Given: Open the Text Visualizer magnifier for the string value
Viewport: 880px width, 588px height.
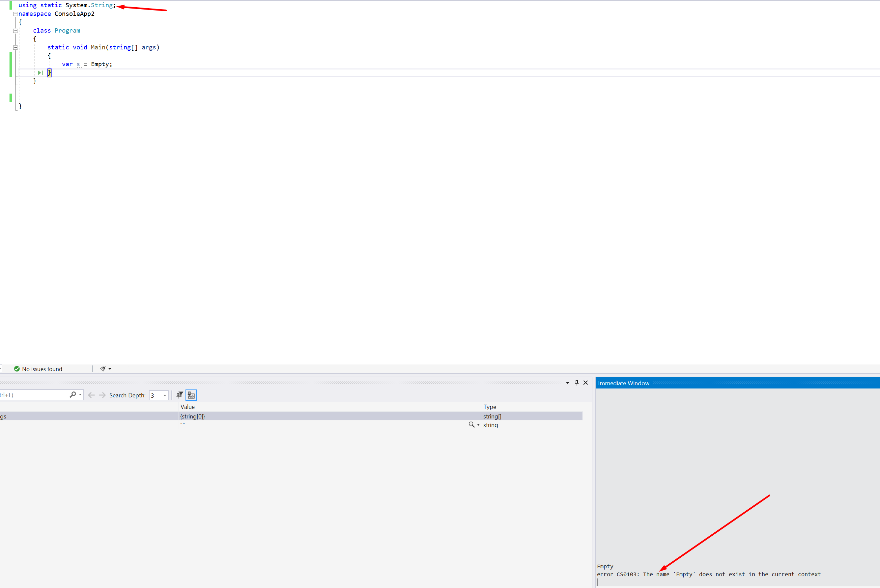Looking at the screenshot, I should pyautogui.click(x=472, y=425).
